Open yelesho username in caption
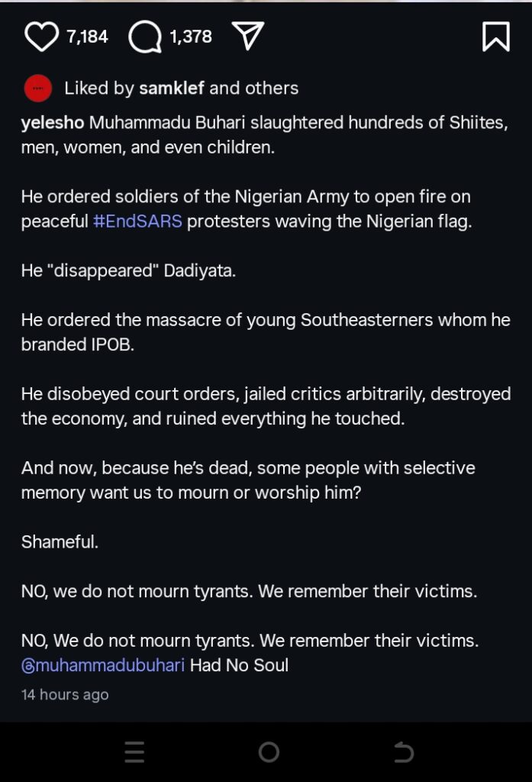The image size is (532, 782). tap(53, 123)
